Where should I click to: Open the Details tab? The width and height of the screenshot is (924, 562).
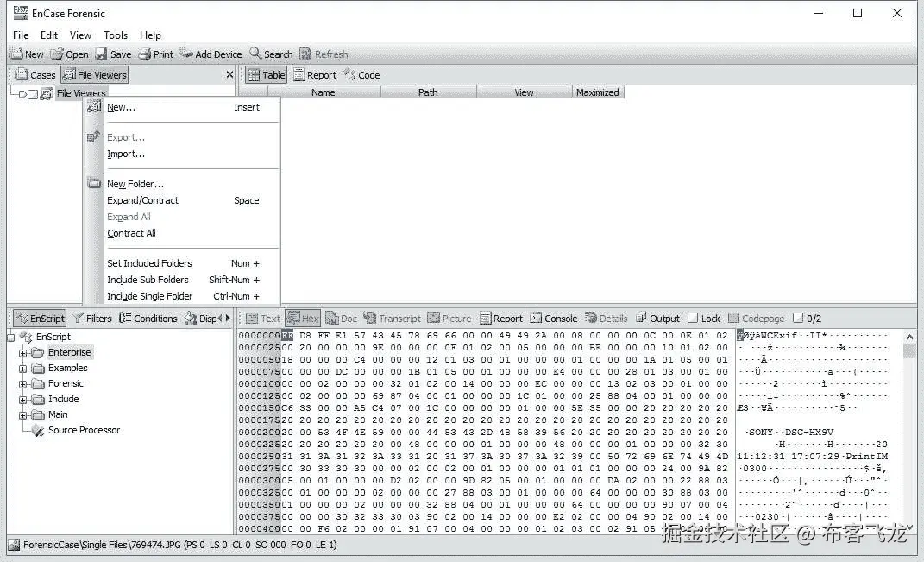coord(607,319)
